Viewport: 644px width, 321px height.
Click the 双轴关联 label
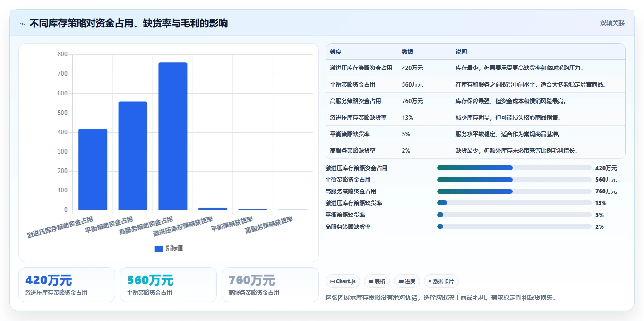pyautogui.click(x=612, y=23)
